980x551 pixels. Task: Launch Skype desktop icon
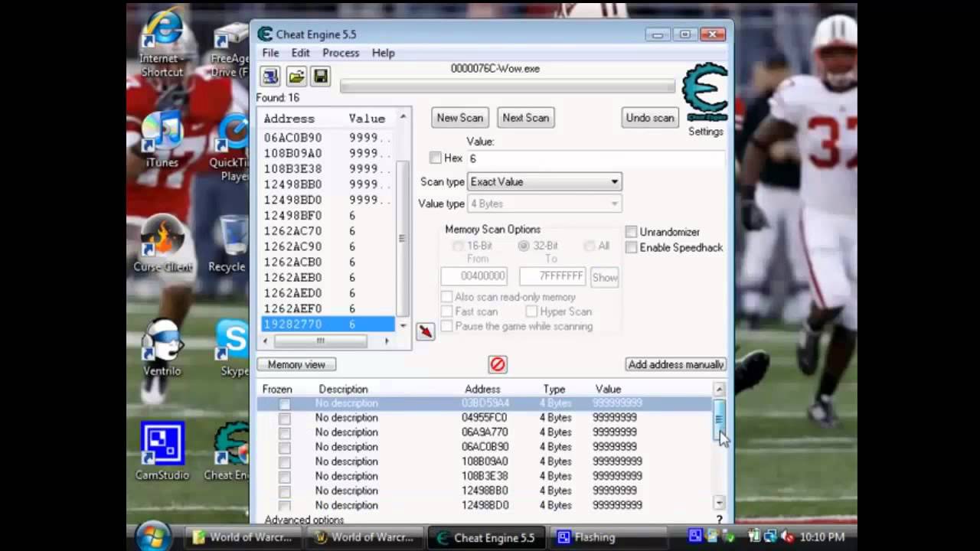233,349
